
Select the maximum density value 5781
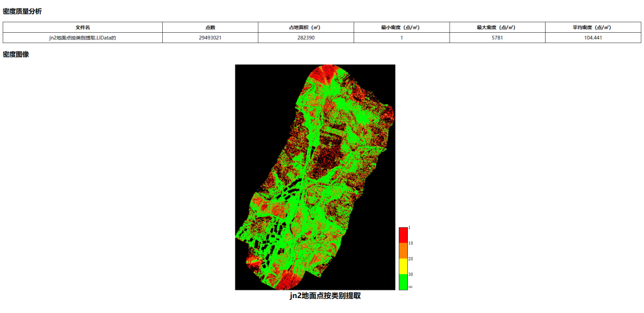coord(497,38)
